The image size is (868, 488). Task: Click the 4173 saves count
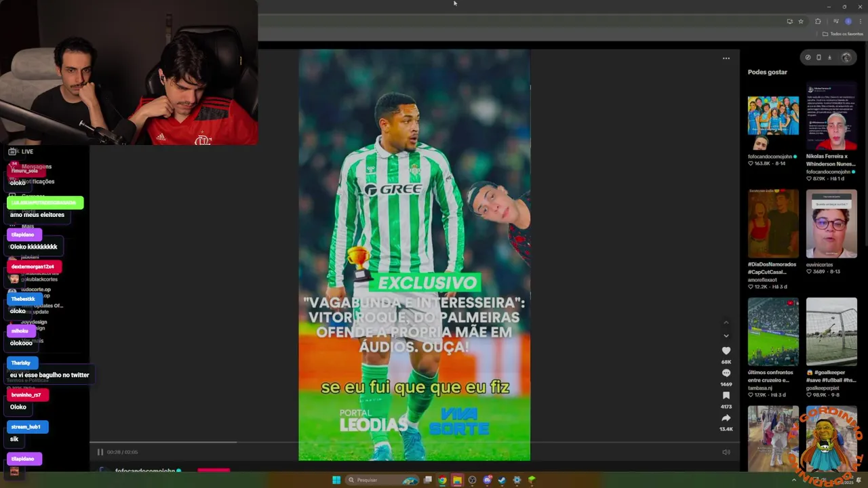tap(726, 407)
